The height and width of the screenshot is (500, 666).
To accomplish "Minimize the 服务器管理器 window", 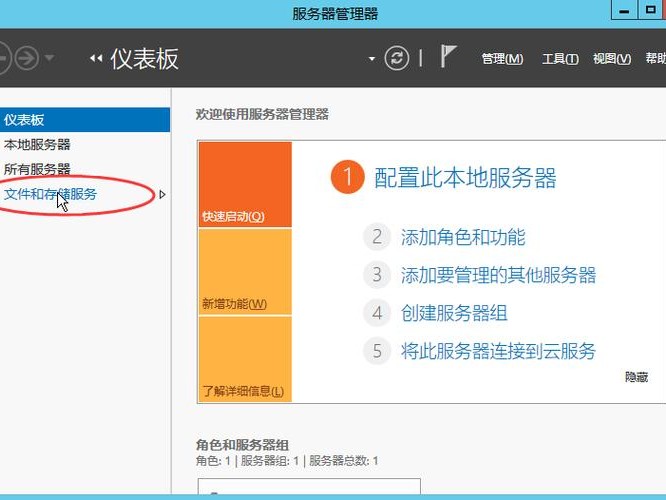I will tap(624, 10).
